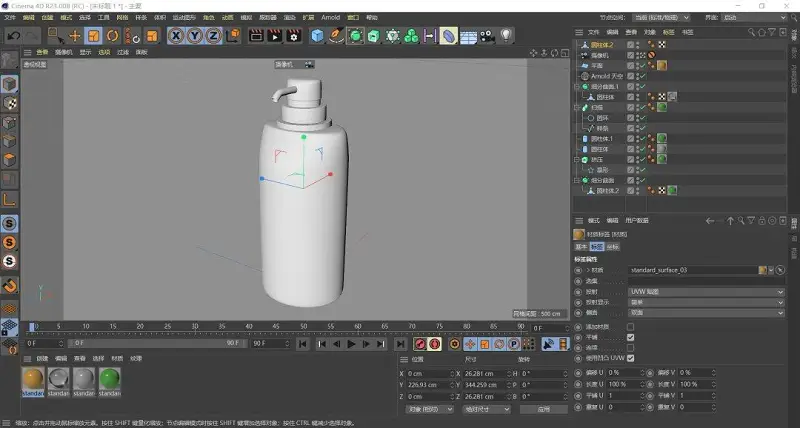
Task: Uncheck the 平铺 checkbox
Action: [x=631, y=337]
